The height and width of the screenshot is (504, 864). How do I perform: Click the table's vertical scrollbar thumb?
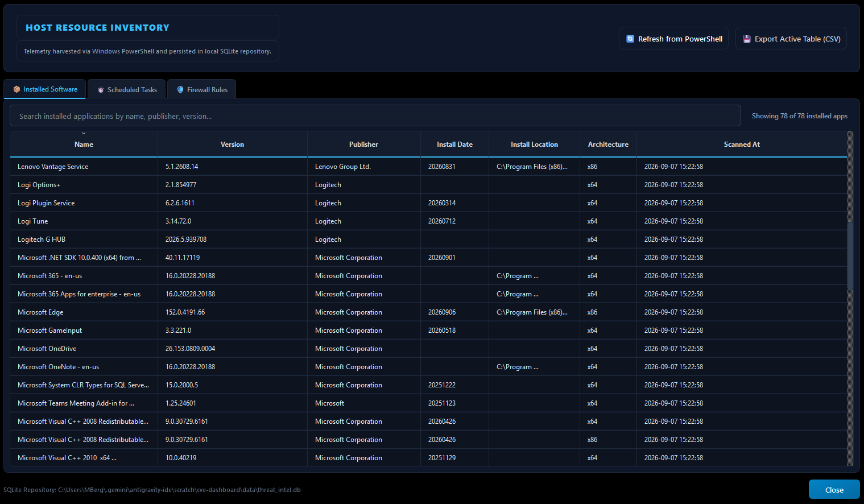point(850,256)
